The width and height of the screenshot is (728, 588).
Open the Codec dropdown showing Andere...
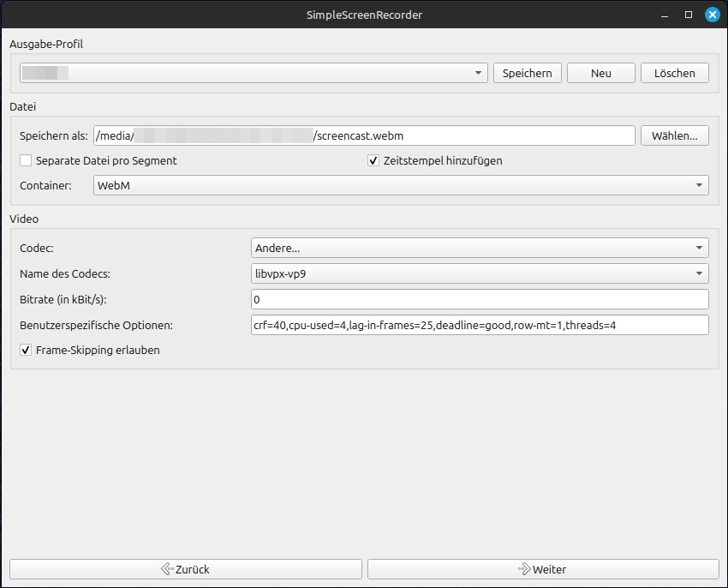coord(480,248)
